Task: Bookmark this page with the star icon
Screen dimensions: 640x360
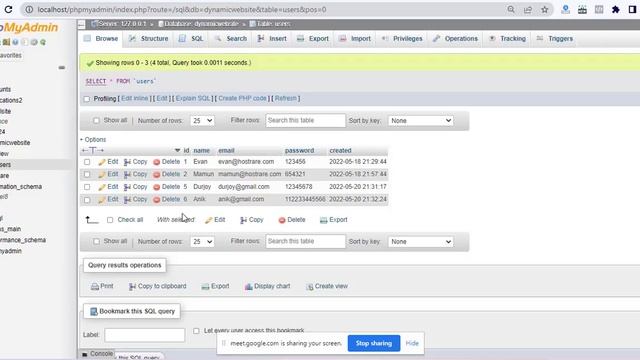Action: pyautogui.click(x=544, y=9)
